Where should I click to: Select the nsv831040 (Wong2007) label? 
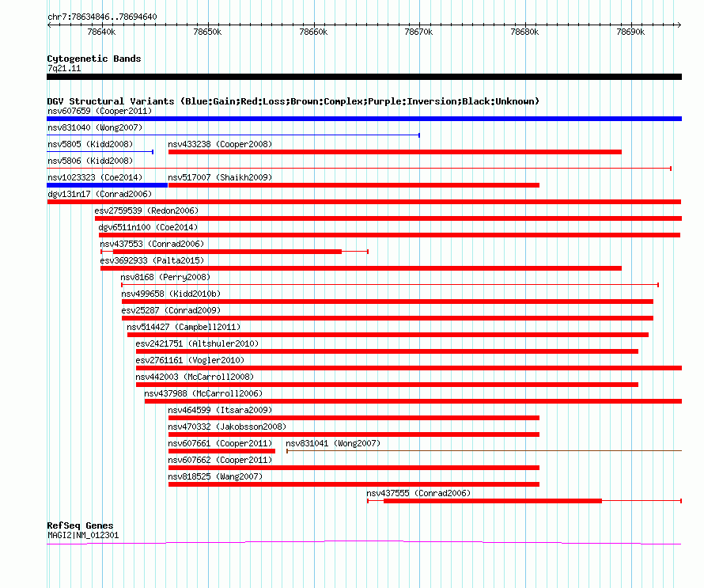pos(95,127)
